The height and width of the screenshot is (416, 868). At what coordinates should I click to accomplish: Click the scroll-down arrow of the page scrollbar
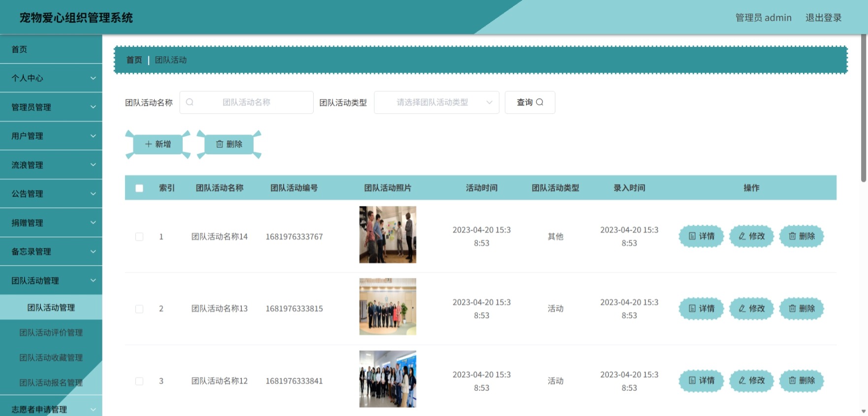tap(864, 412)
